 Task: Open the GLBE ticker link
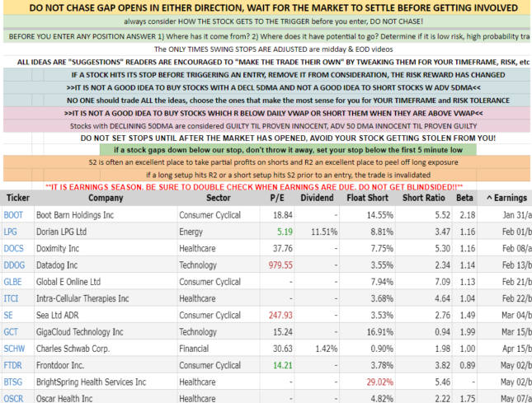pyautogui.click(x=12, y=282)
